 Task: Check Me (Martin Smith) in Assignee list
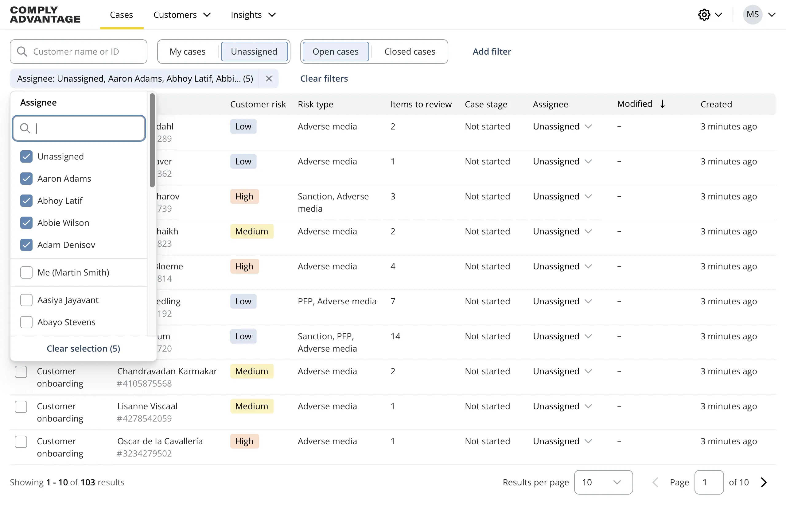[x=26, y=272]
